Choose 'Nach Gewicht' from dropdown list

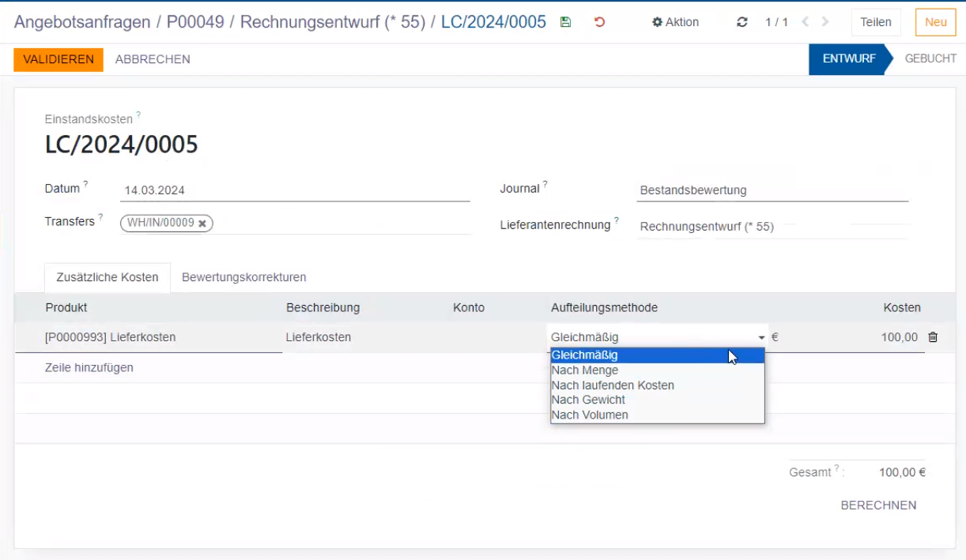[x=588, y=400]
